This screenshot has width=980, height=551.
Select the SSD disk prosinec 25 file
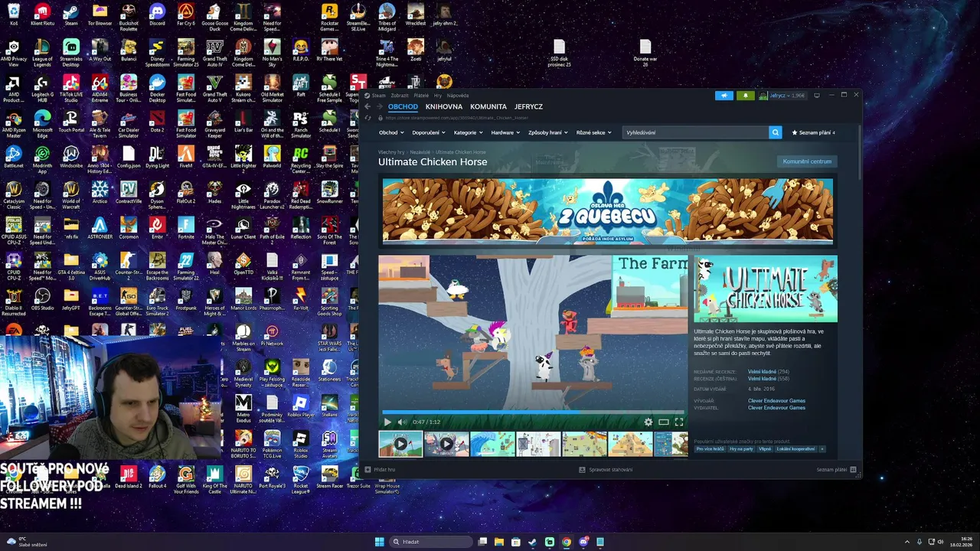pos(560,54)
